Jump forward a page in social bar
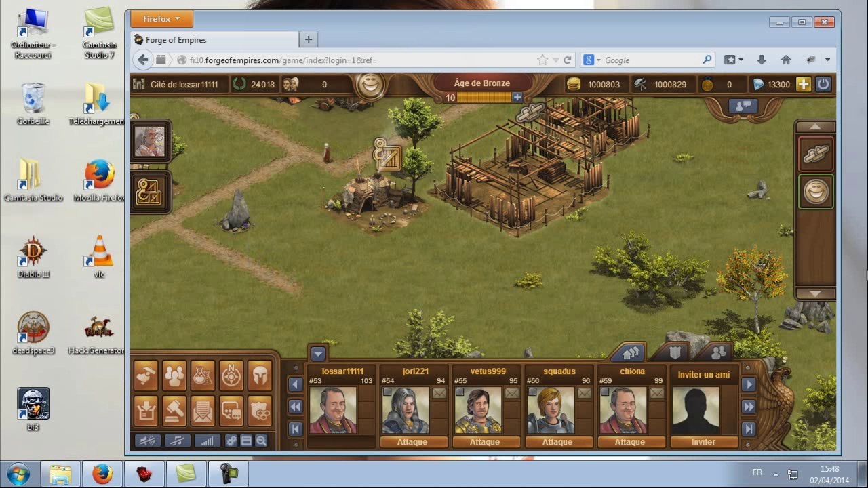This screenshot has height=488, width=868. click(749, 407)
